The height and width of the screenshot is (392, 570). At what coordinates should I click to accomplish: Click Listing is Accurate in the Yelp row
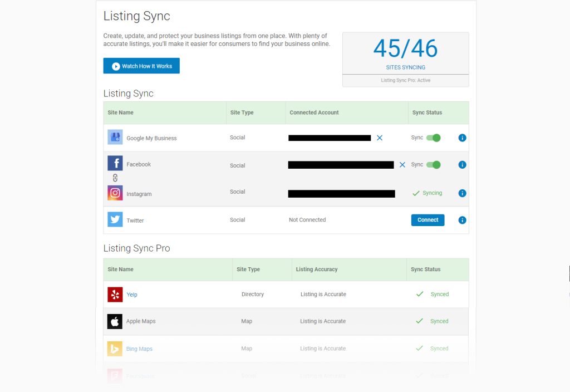[x=323, y=294]
